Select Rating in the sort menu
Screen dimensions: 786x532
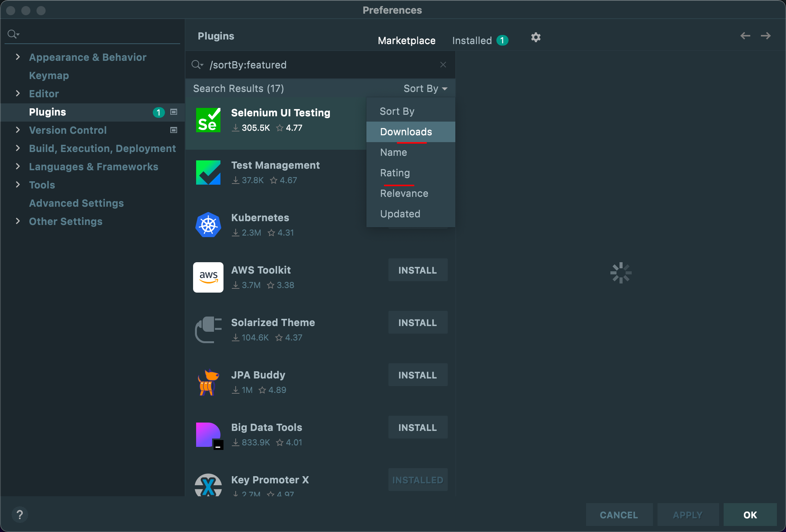[x=395, y=173]
